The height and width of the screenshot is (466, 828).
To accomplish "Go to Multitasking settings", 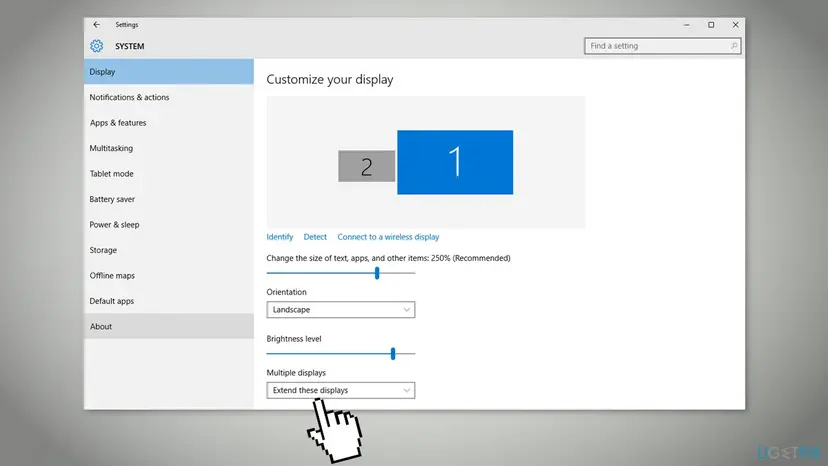I will (168, 148).
